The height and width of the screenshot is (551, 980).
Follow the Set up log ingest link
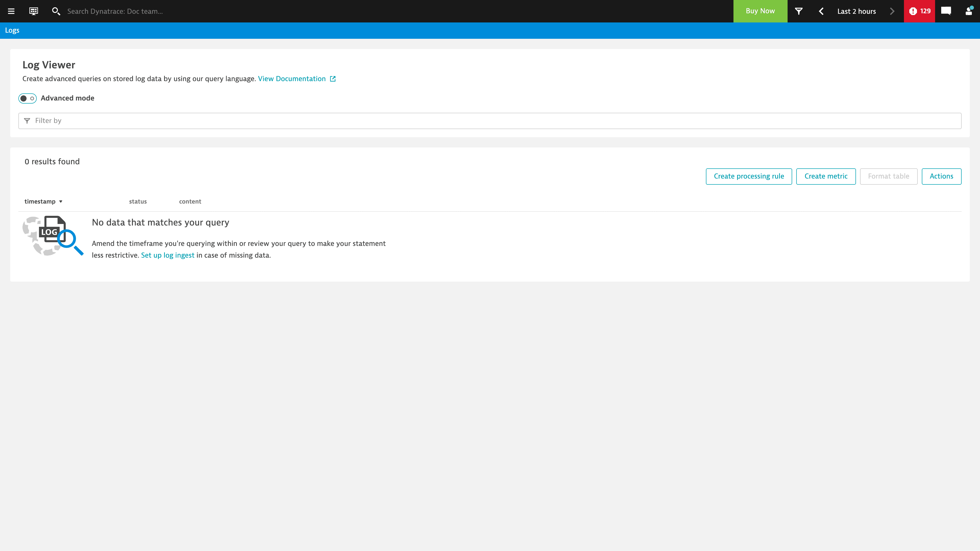click(167, 255)
